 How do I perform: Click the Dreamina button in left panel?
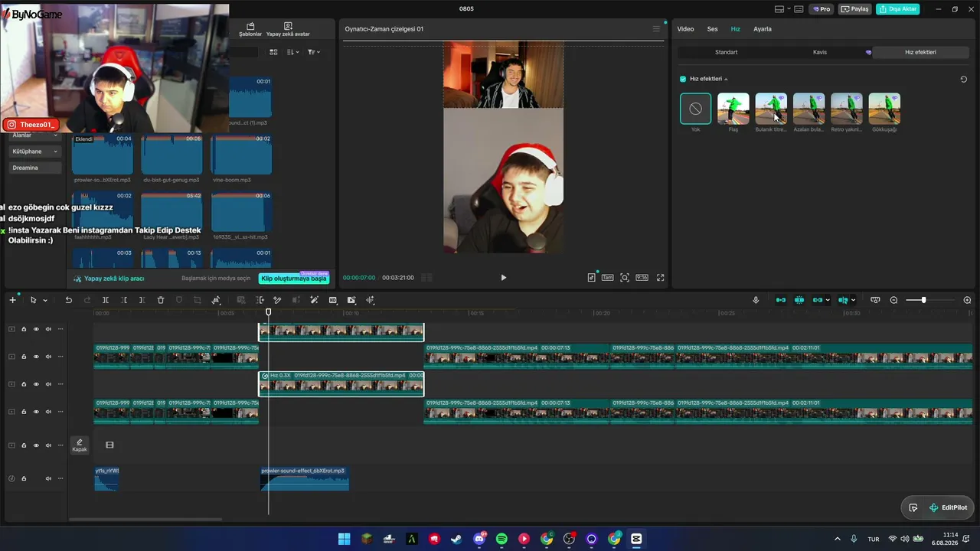(35, 168)
